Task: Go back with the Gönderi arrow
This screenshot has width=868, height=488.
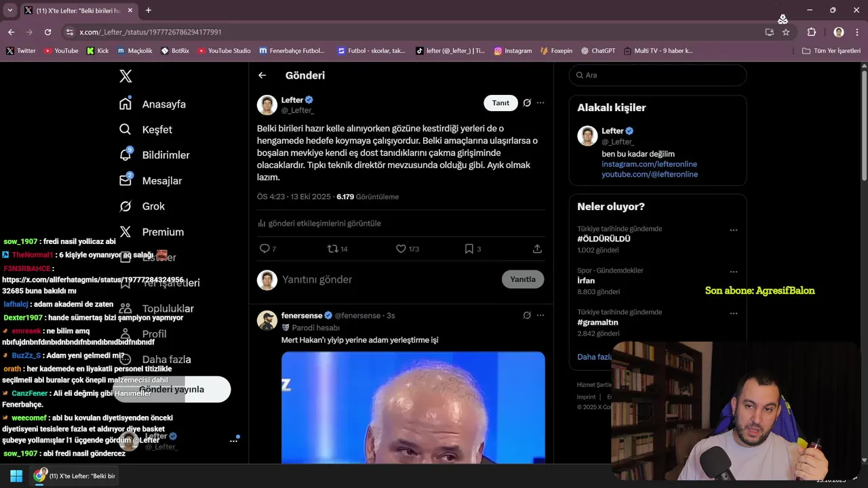Action: point(262,75)
